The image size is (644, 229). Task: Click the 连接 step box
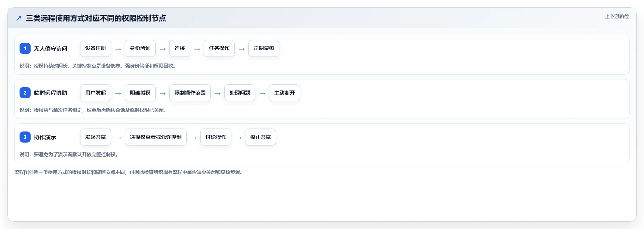point(180,48)
